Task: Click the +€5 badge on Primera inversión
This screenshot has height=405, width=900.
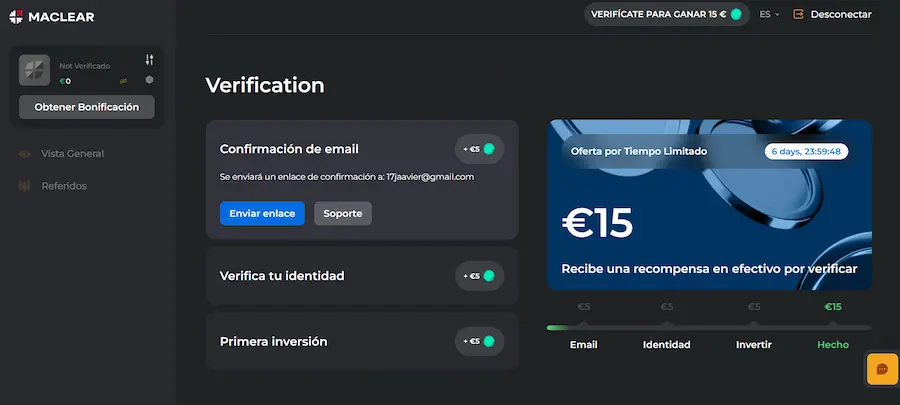Action: pos(479,341)
